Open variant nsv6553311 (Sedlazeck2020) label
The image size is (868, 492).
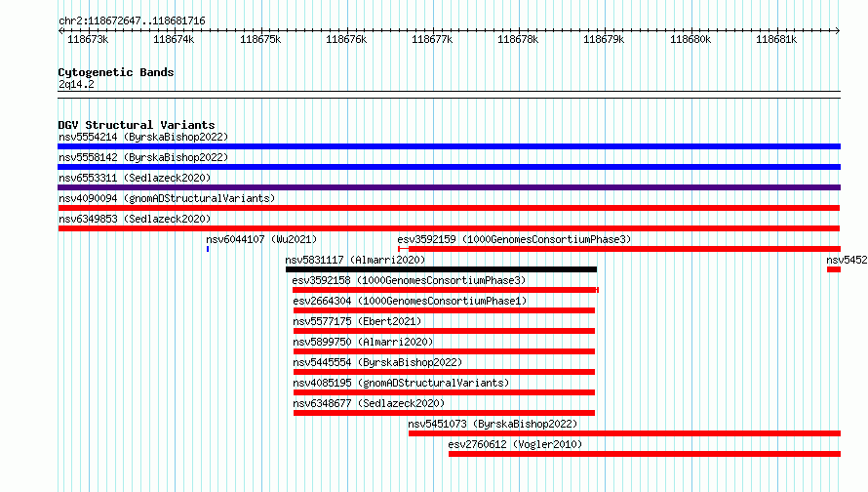pos(135,178)
